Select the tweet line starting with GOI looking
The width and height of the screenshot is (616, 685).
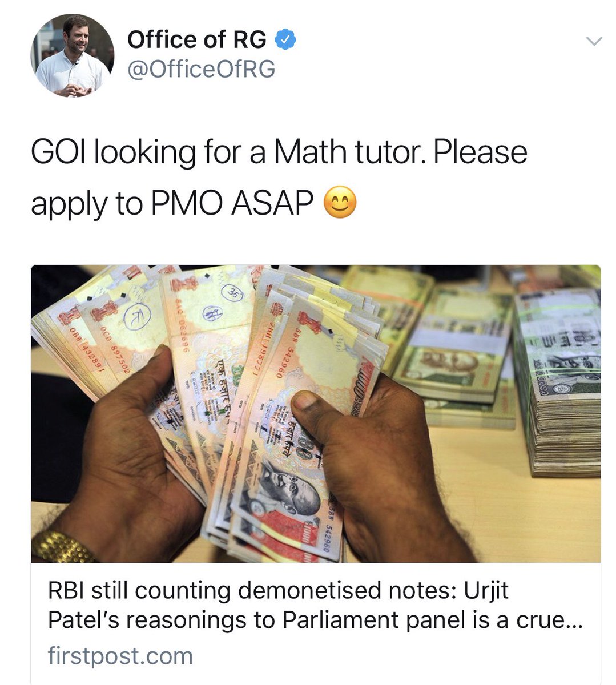[279, 153]
